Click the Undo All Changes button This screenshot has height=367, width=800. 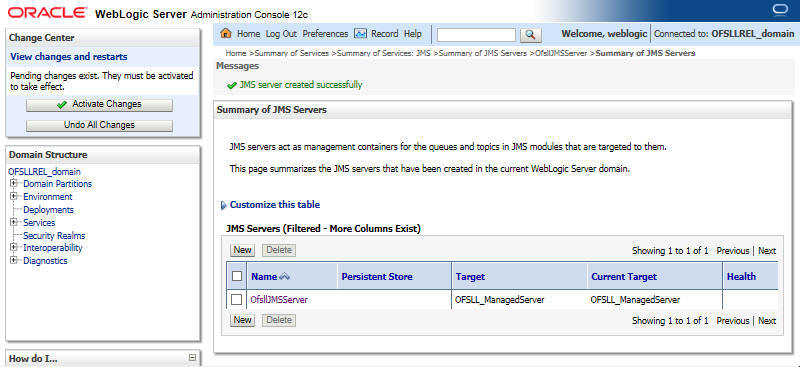tap(99, 126)
